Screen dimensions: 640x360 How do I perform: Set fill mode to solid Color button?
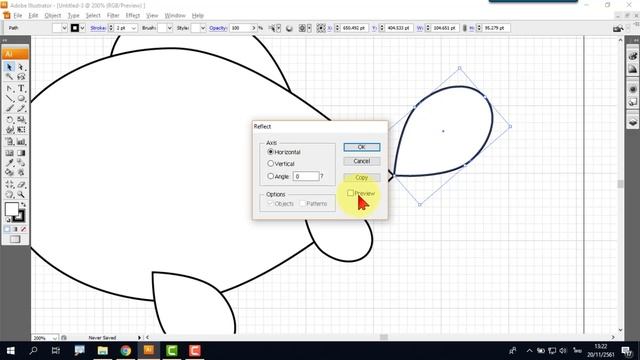7,229
